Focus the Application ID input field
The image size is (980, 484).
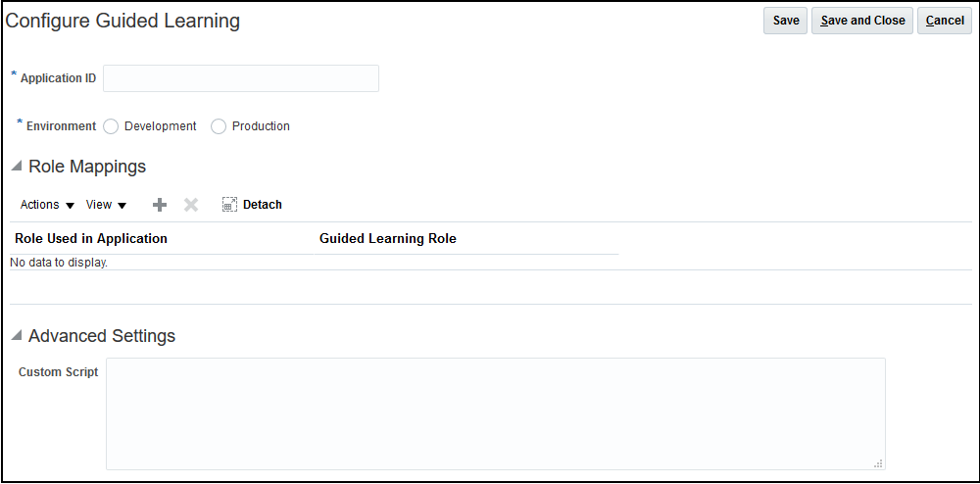tap(240, 78)
